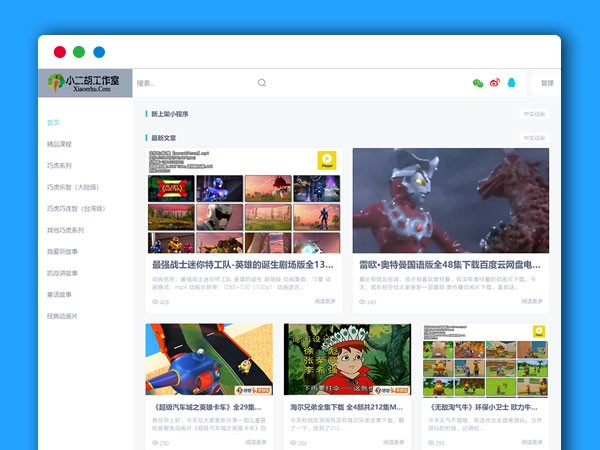Click the green window control dot
Image resolution: width=600 pixels, height=450 pixels.
[79, 52]
